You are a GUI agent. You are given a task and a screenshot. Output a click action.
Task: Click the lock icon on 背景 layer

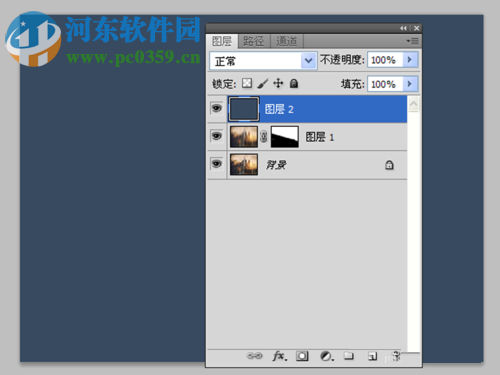pyautogui.click(x=389, y=165)
